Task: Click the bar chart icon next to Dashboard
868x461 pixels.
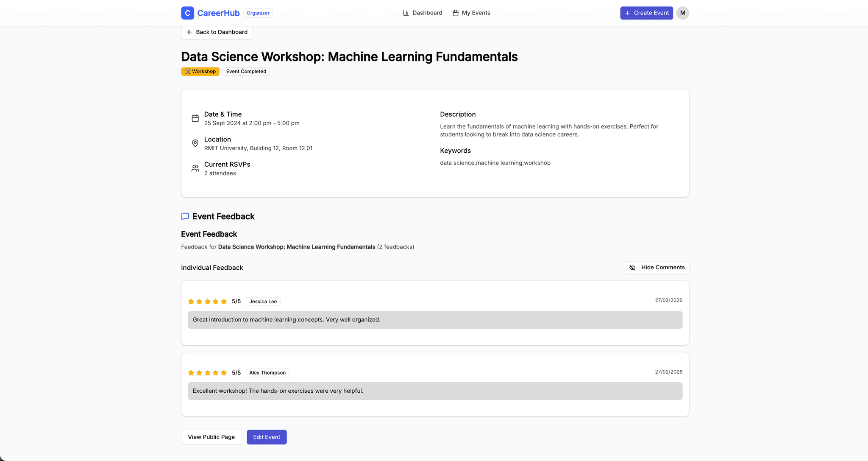Action: (x=406, y=13)
